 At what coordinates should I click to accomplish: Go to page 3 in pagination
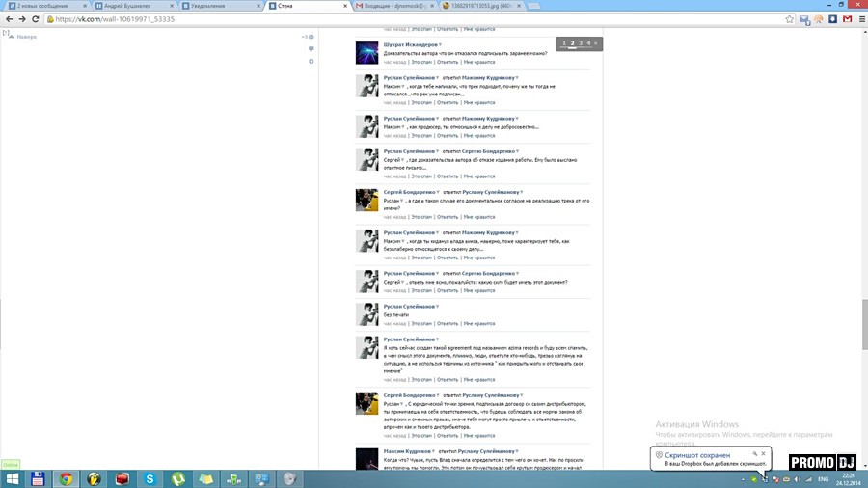[x=581, y=43]
